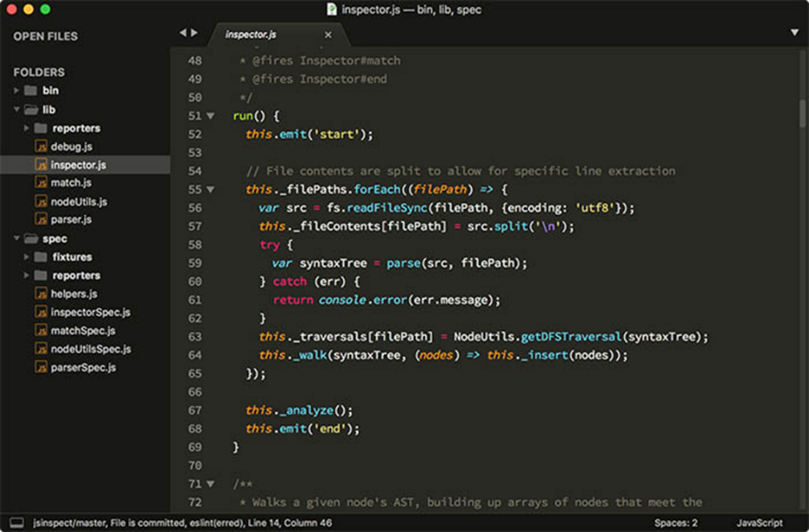Expand the reporters folder under lib
This screenshot has width=809, height=532.
(x=26, y=127)
